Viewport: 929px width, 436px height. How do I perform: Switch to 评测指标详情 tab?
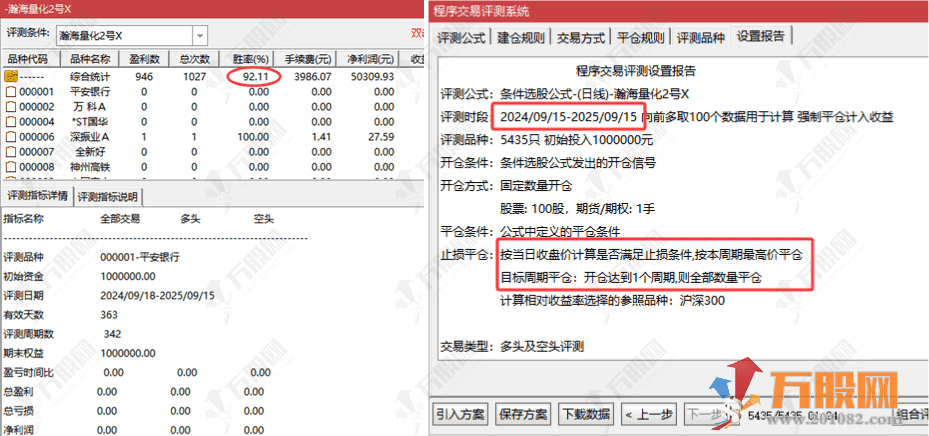(37, 196)
